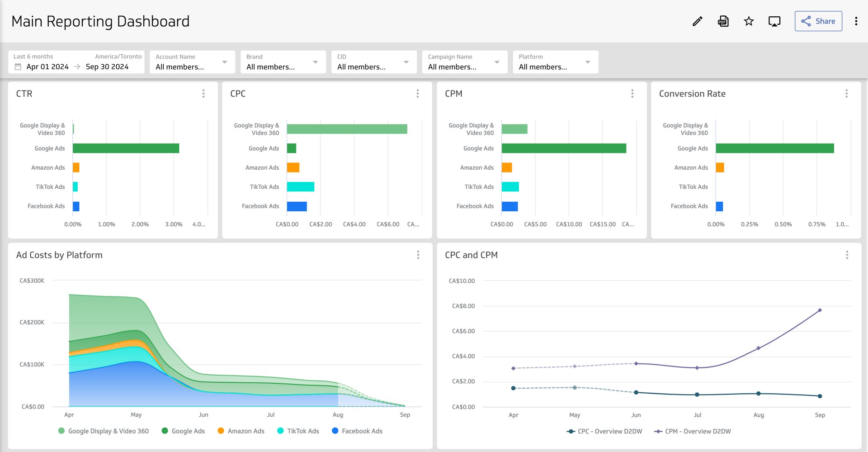Click the Main Reporting Dashboard title
Screen dimensions: 868x452
pyautogui.click(x=100, y=21)
